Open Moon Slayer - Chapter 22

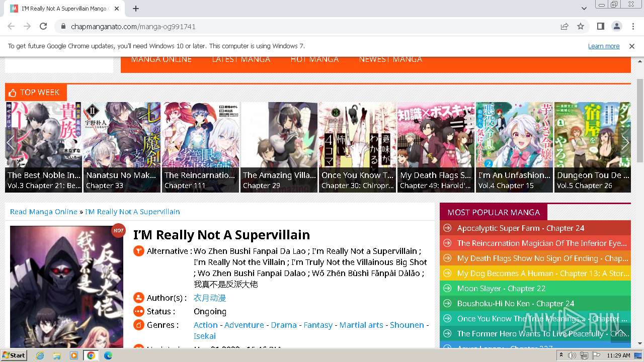(x=501, y=289)
